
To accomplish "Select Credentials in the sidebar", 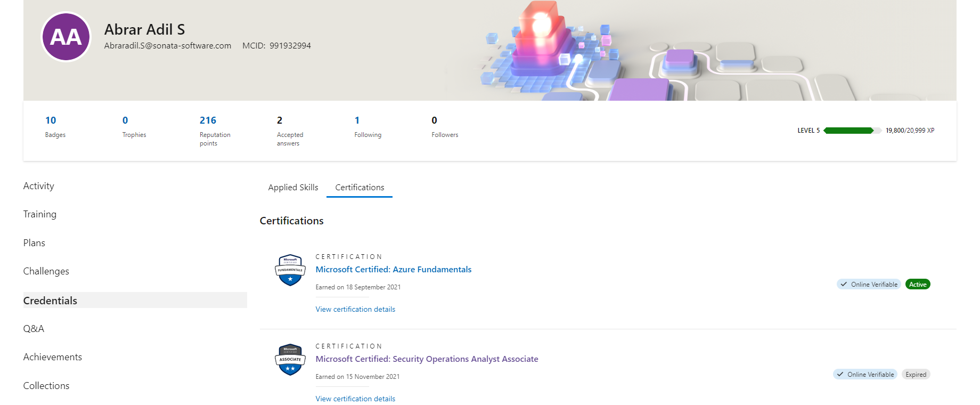I will 135,300.
